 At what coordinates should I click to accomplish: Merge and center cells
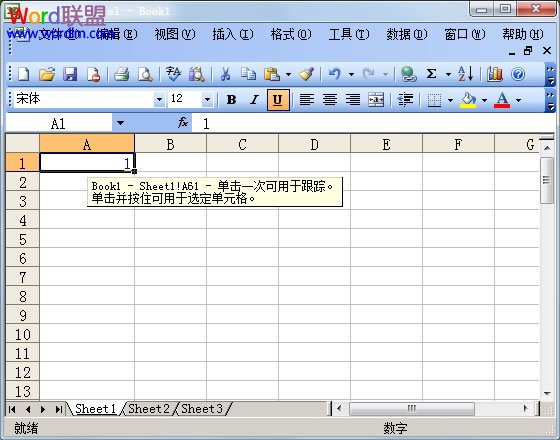[x=376, y=100]
